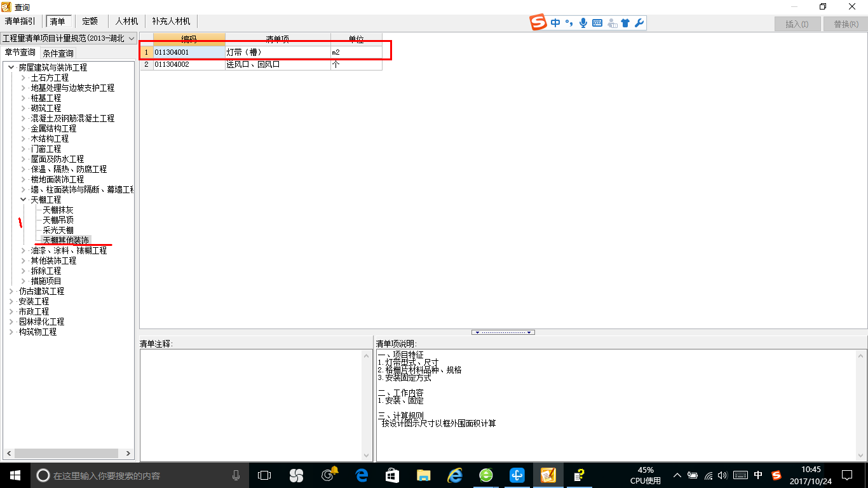Switch to 人材机 tab
This screenshot has height=488, width=868.
[126, 22]
